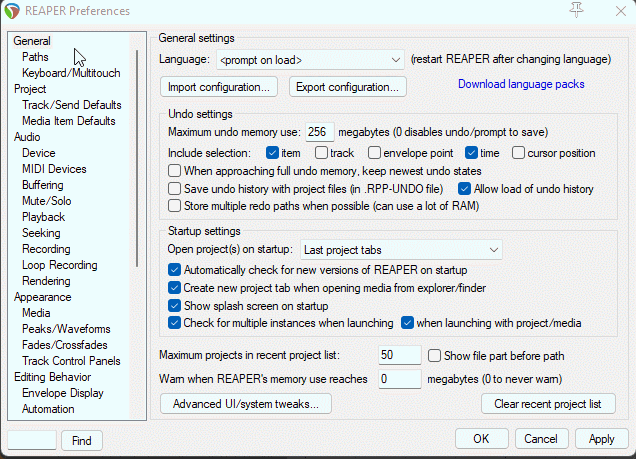Click the memory use warning megabytes field
636x459 pixels.
(400, 379)
